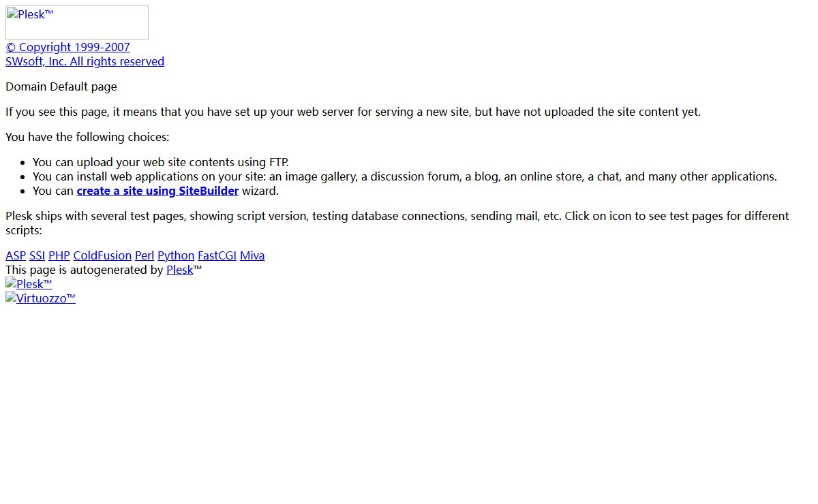Click the Plesk link in 'autogenerated by' sentence
Image resolution: width=818 pixels, height=504 pixels.
pyautogui.click(x=180, y=270)
